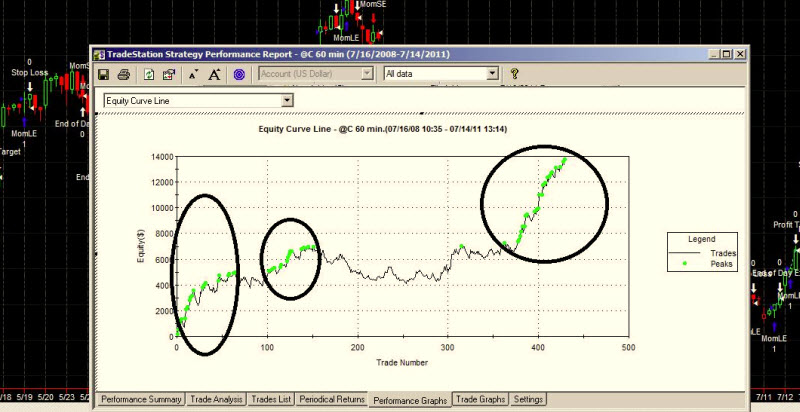Click the Print report icon

pos(123,74)
